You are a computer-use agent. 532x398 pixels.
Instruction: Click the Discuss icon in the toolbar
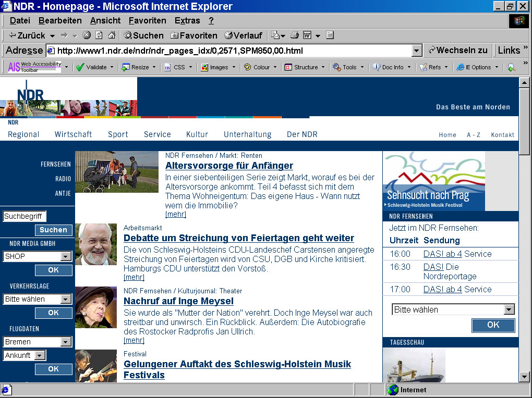(330, 35)
